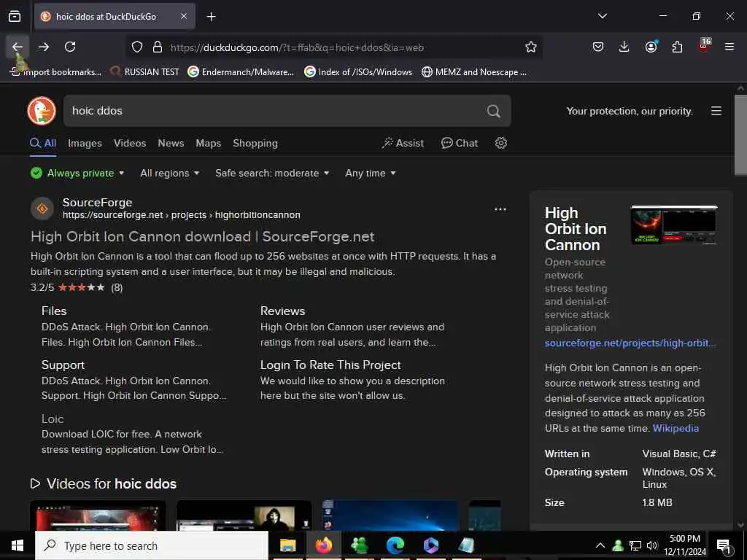The width and height of the screenshot is (747, 560).
Task: Open the Extensions puzzle icon
Action: (677, 47)
